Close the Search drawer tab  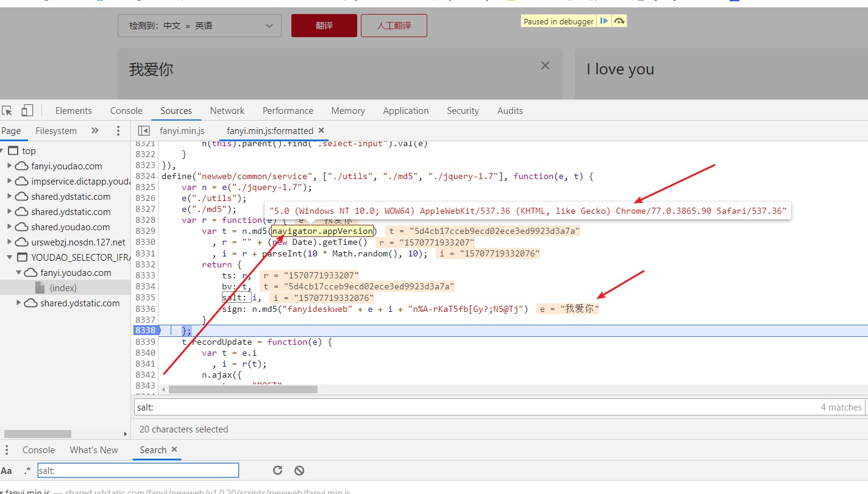tap(174, 450)
